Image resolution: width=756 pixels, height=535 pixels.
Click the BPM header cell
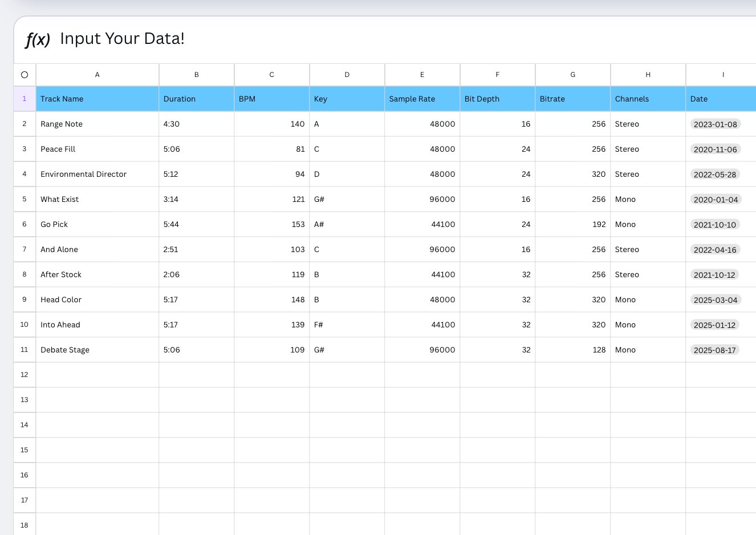(272, 99)
